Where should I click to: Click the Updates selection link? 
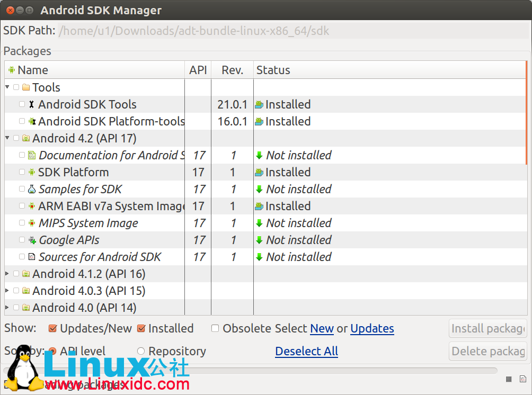coord(372,329)
